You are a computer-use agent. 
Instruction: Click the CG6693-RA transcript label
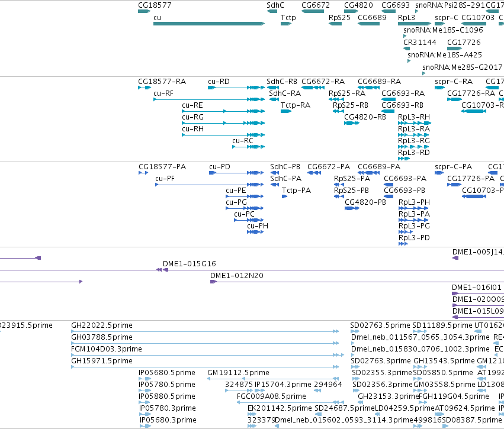click(x=403, y=93)
